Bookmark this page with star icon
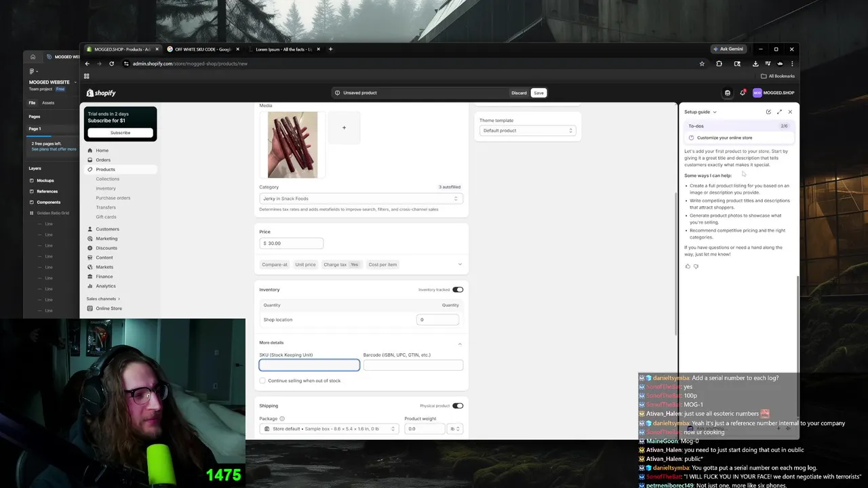868x488 pixels. [x=702, y=64]
